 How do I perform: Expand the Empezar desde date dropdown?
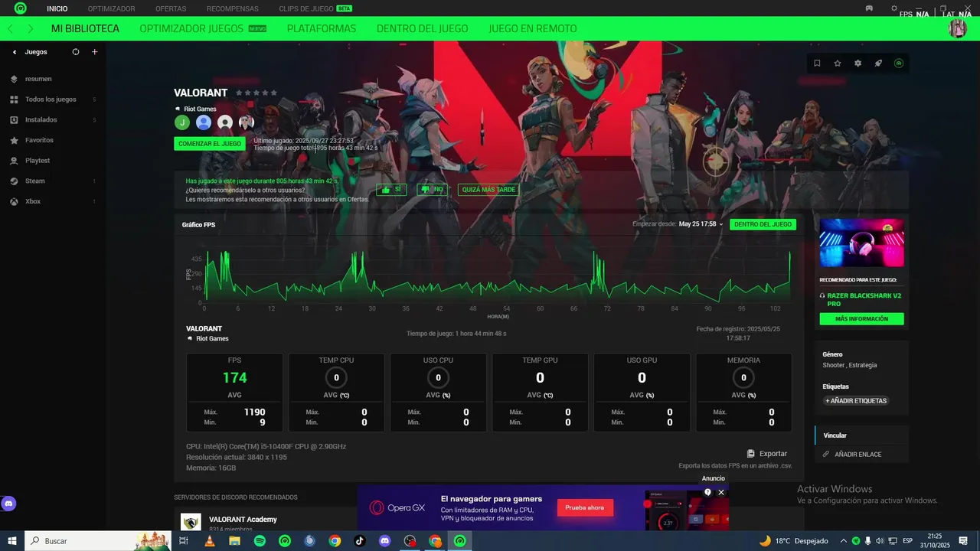pyautogui.click(x=701, y=224)
